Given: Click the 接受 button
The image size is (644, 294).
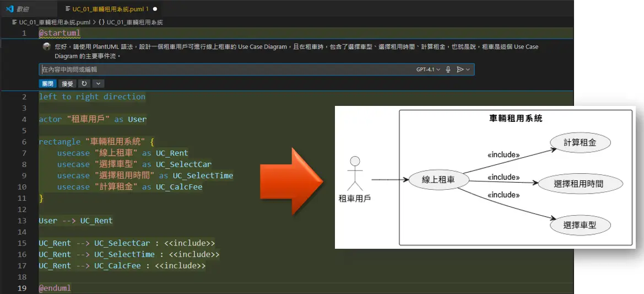Looking at the screenshot, I should [x=67, y=84].
